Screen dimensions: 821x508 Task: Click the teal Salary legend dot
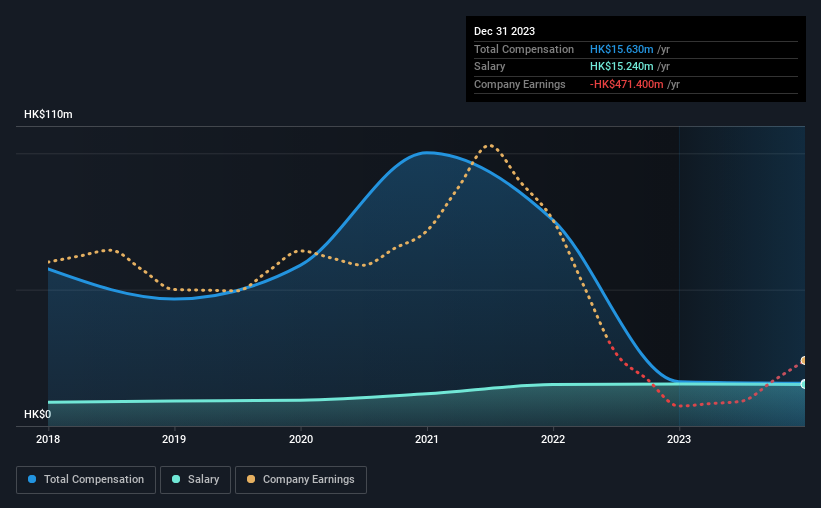[x=176, y=479]
